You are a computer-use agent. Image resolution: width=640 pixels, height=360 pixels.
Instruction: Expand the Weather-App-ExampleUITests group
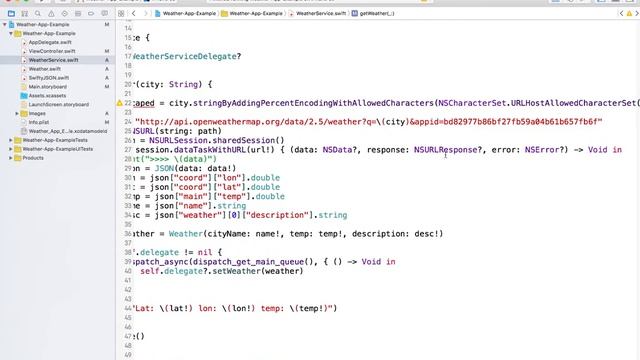[x=11, y=149]
